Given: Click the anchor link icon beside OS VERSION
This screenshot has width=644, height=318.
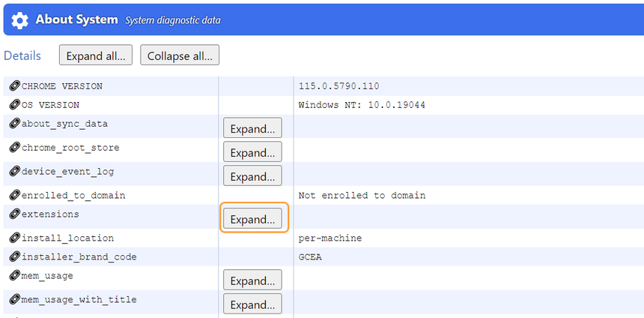Looking at the screenshot, I should [15, 105].
